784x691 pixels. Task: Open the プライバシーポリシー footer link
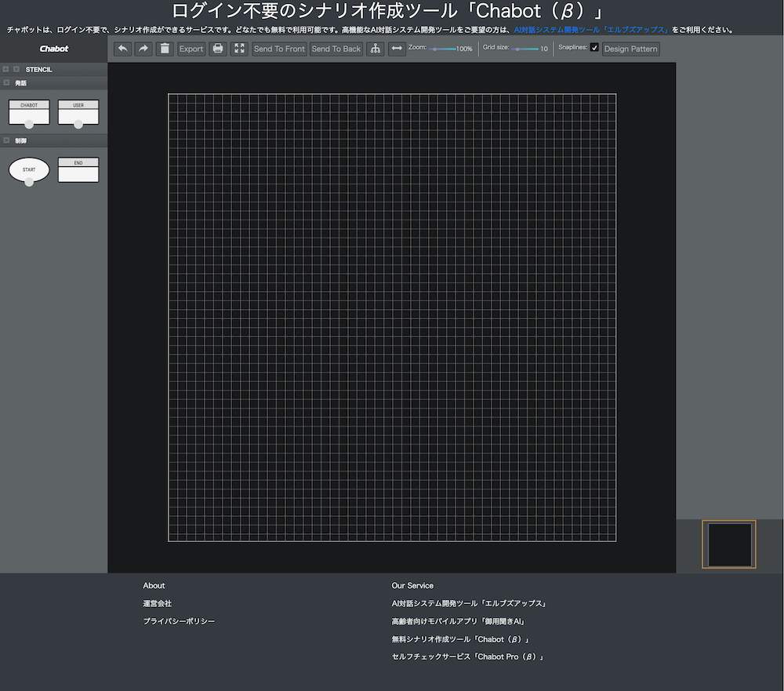tap(179, 621)
